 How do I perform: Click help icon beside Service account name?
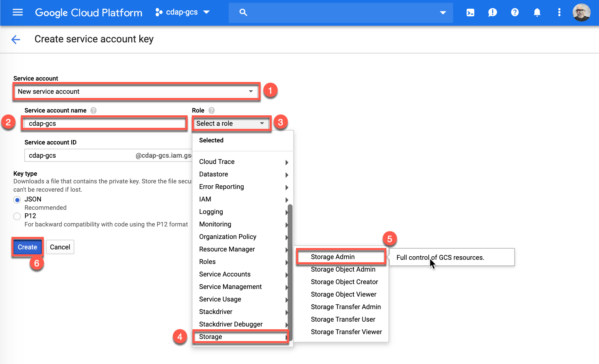[93, 110]
